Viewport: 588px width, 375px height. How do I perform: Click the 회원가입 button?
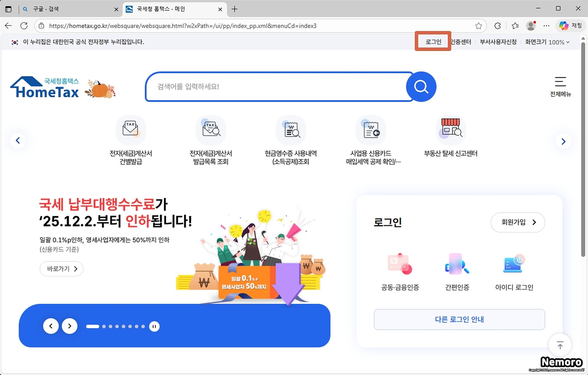click(x=518, y=222)
